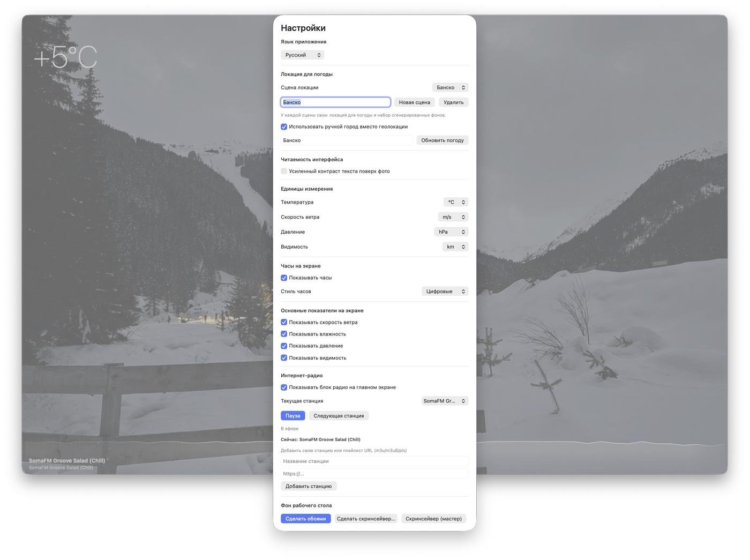Open the Скорость ветра m/s dropdown
The image size is (750, 560).
pos(453,217)
